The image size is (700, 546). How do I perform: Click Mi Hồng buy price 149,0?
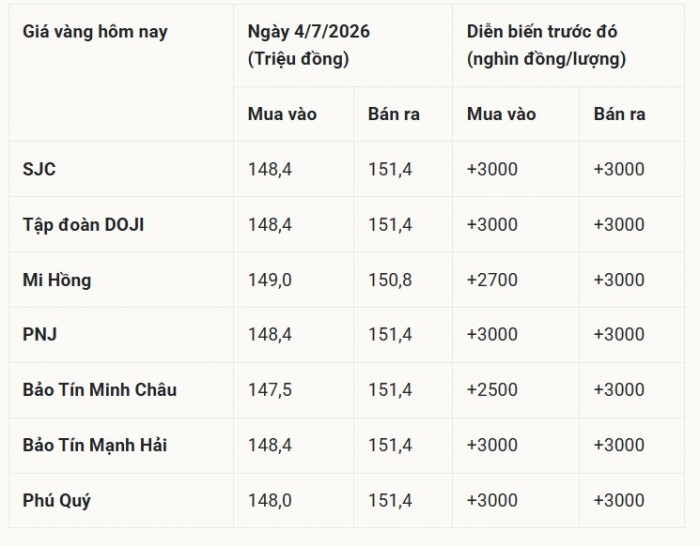[270, 280]
